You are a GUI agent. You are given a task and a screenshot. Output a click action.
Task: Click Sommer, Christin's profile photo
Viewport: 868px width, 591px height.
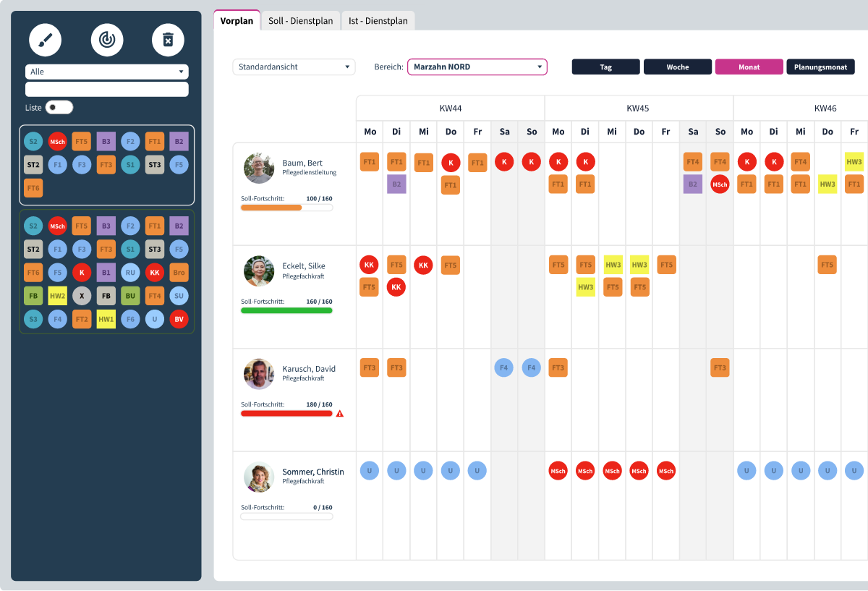(259, 477)
